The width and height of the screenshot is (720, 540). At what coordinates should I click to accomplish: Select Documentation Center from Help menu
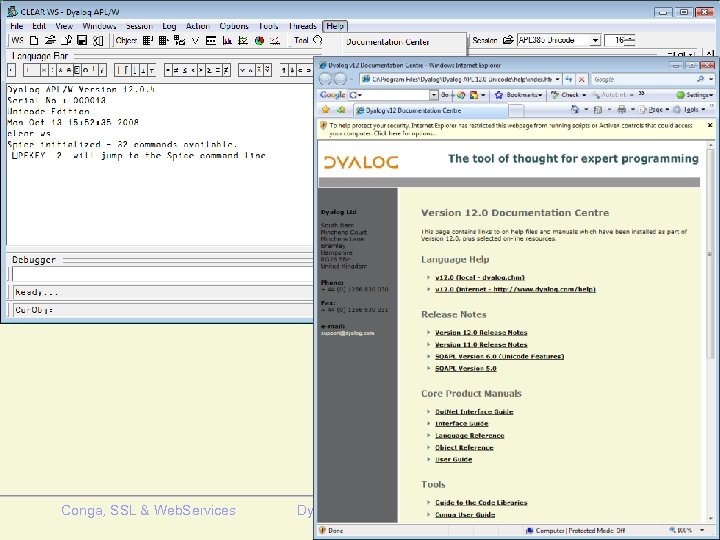point(388,42)
